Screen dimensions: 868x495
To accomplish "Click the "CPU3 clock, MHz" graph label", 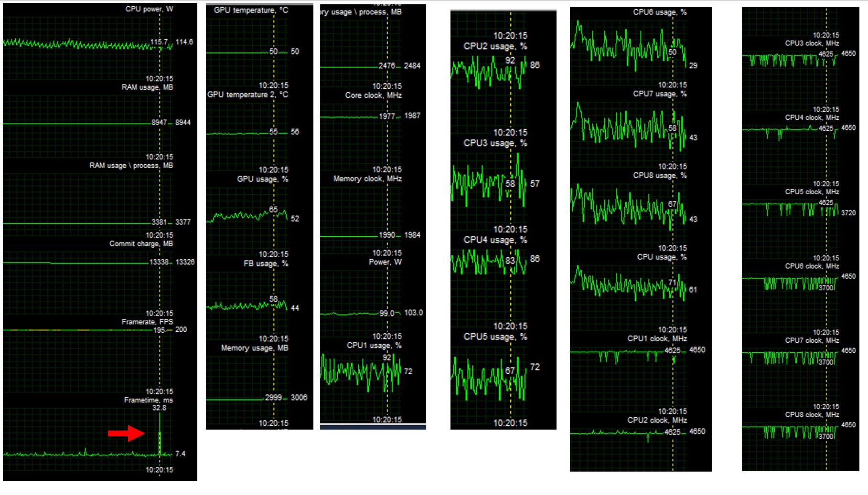I will 812,43.
